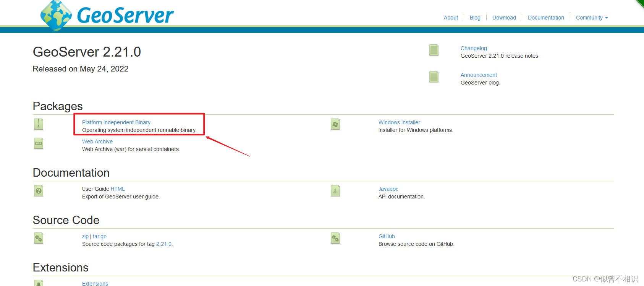Open the About page

click(451, 18)
